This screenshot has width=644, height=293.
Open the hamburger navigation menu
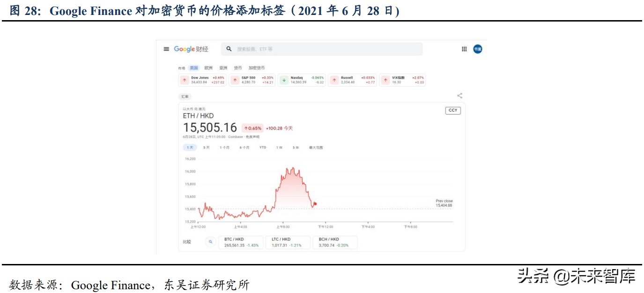(x=165, y=49)
